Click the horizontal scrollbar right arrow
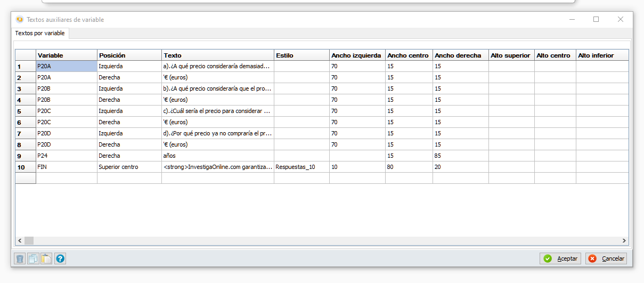Screen dimensions: 644x283 (x=625, y=241)
